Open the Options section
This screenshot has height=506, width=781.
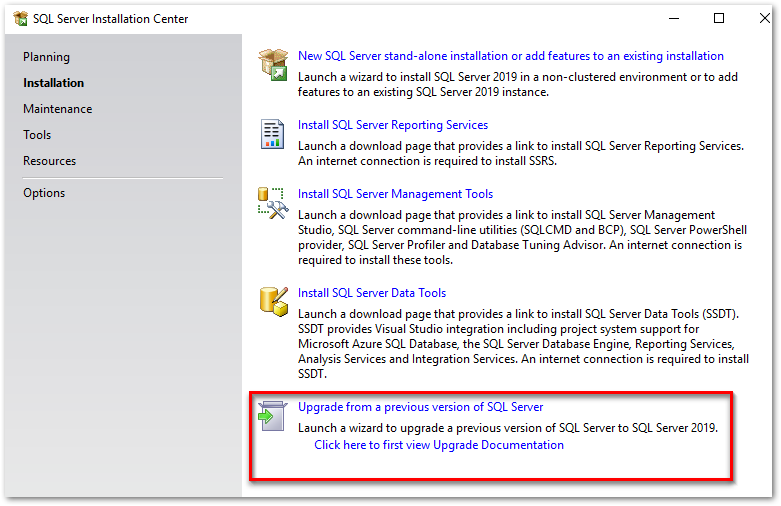[x=44, y=193]
